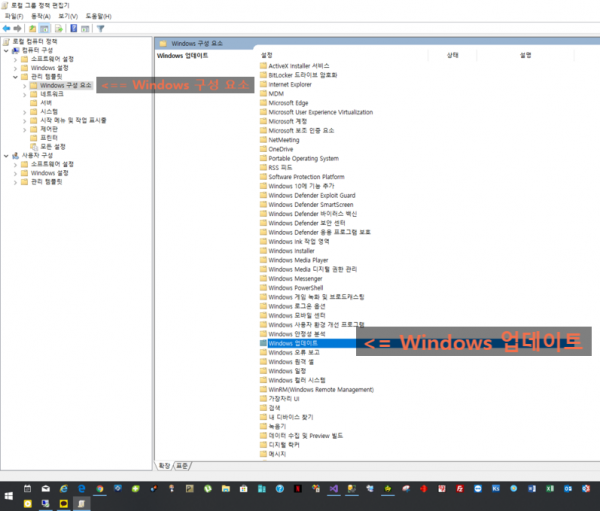Open Google Chrome from the taskbar
600x511 pixels.
(x=100, y=489)
